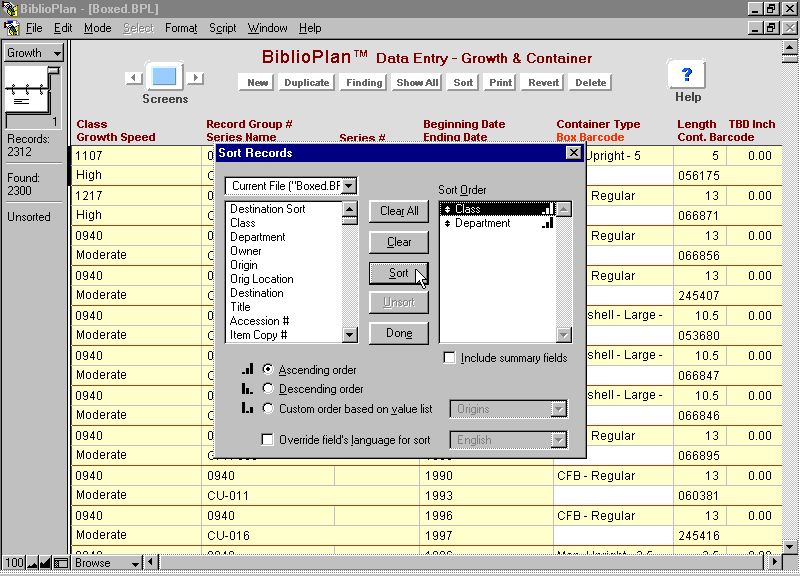Click the Duplicate toolbar button
Viewport: 800px width, 576px height.
307,82
